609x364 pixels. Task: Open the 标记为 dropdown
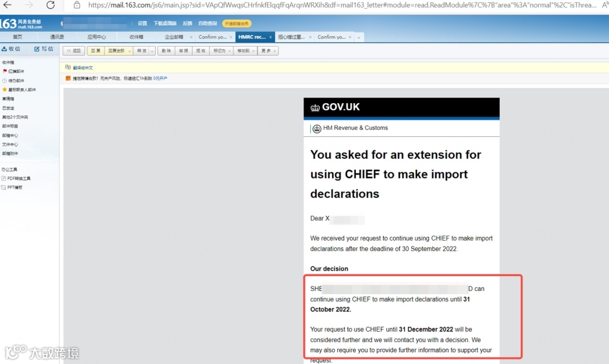222,51
